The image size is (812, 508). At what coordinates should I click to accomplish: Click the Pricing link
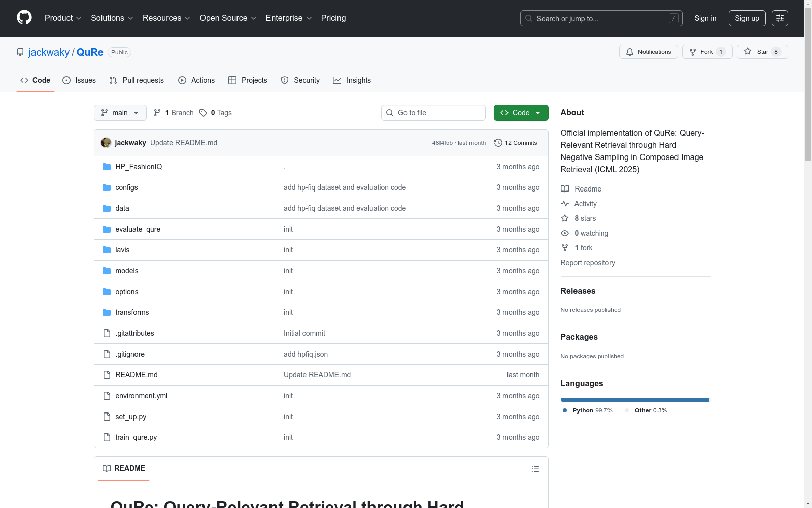click(333, 18)
